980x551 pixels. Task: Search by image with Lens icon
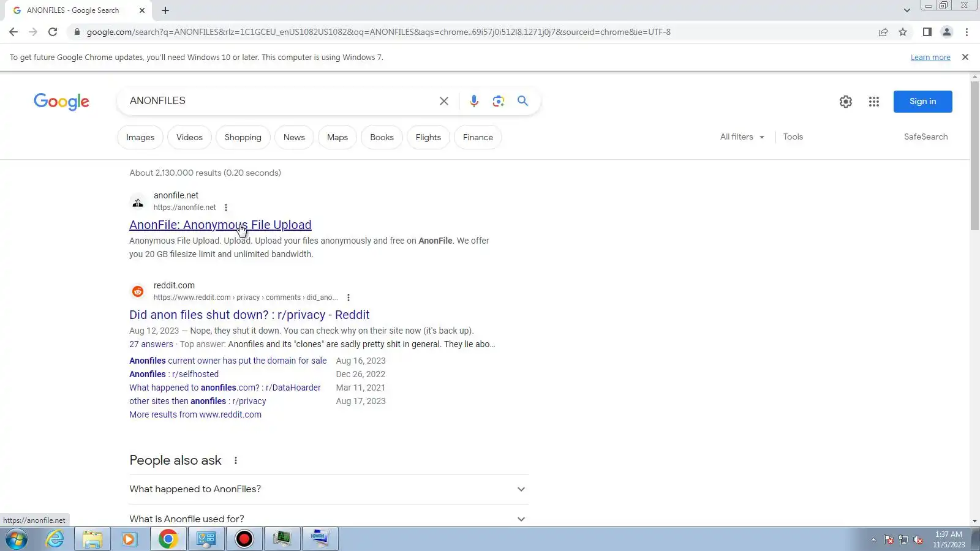point(499,101)
